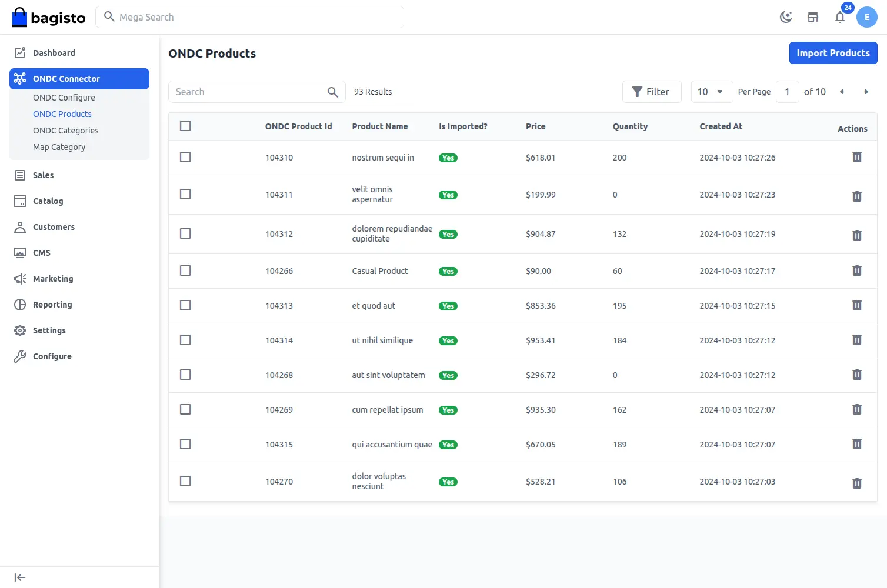The height and width of the screenshot is (588, 887).
Task: Open the notifications bell
Action: click(x=840, y=17)
